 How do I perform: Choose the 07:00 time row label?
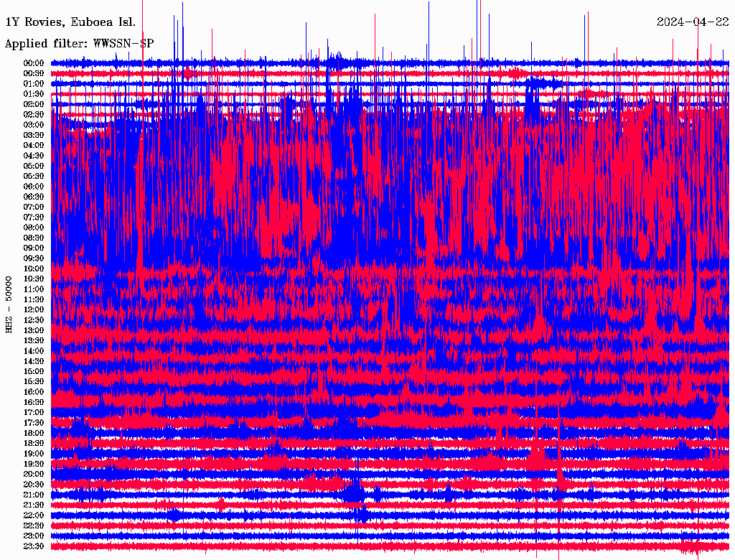[x=34, y=207]
